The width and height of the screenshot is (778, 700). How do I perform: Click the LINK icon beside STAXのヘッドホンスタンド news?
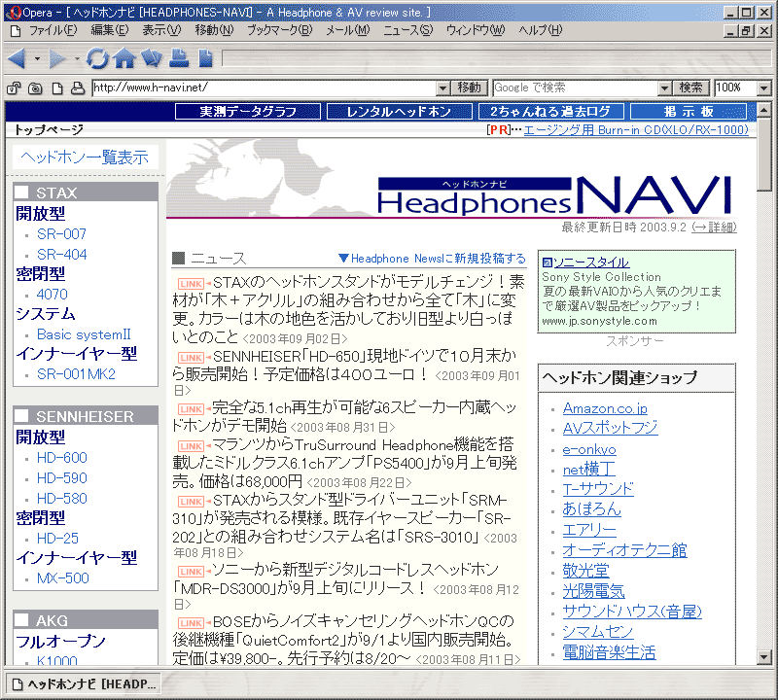191,283
